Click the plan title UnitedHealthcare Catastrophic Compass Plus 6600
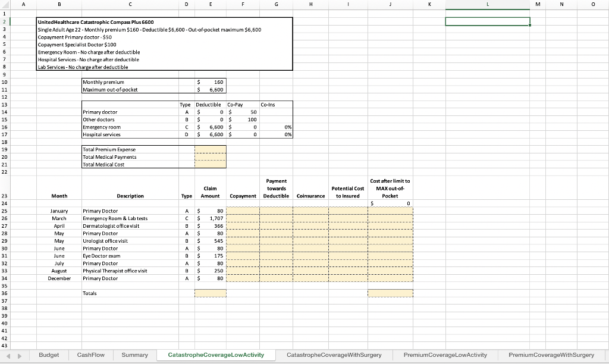Screen dimensions: 609x364 tap(96, 22)
